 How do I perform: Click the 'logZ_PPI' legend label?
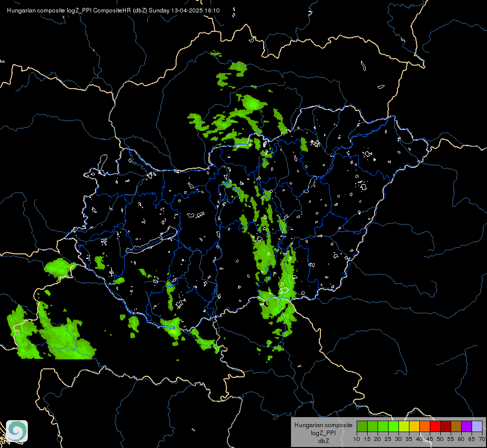[x=323, y=433]
